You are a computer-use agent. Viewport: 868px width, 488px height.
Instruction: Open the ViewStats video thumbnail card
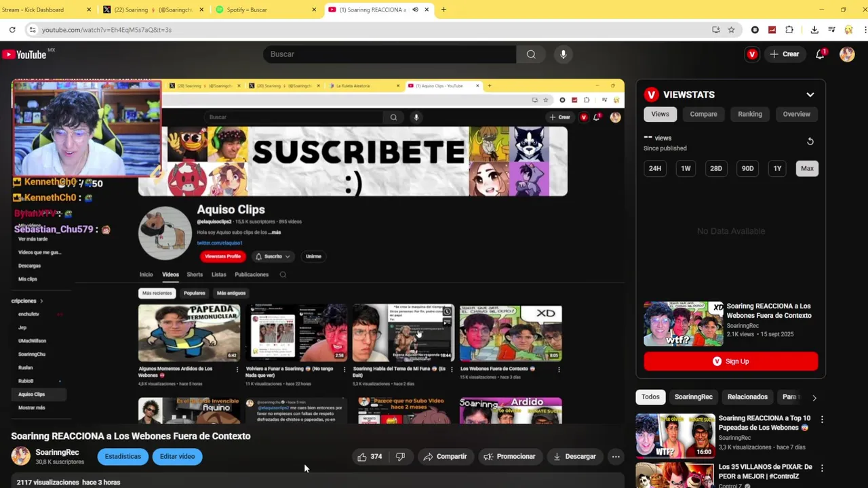click(x=684, y=324)
